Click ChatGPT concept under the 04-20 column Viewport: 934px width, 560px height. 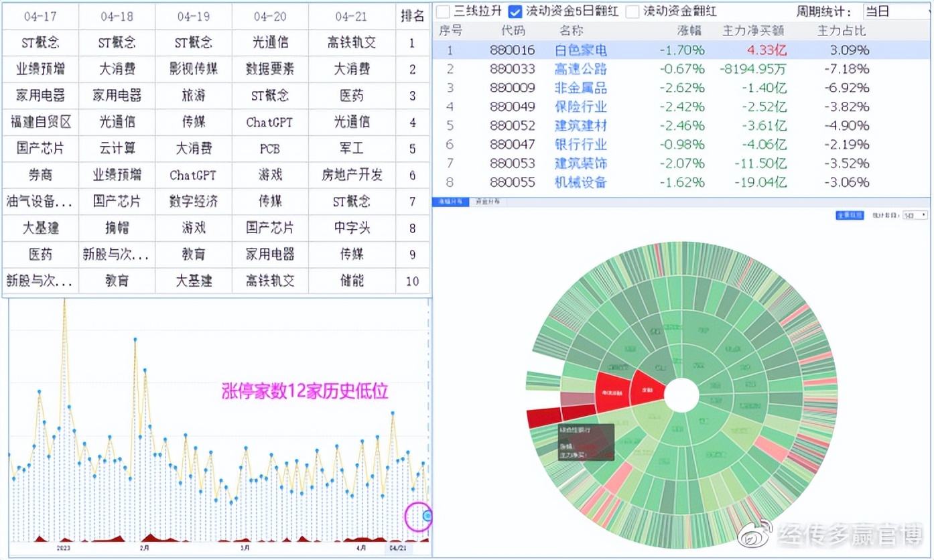pos(269,122)
